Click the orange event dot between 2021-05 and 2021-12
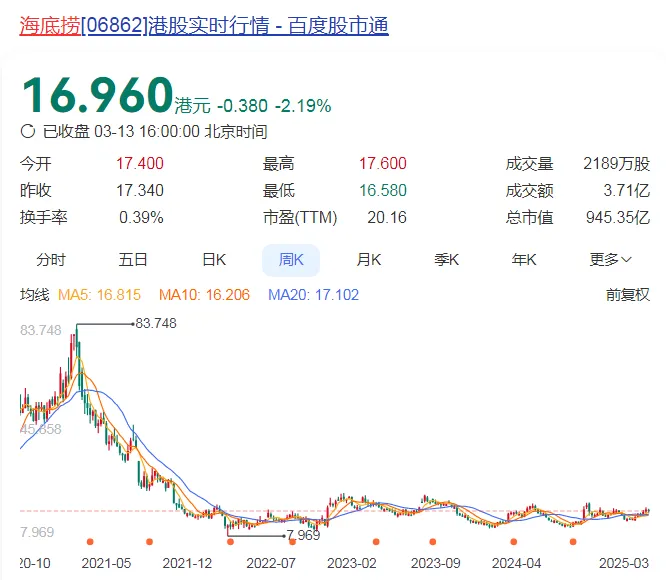This screenshot has width=666, height=580. [149, 542]
